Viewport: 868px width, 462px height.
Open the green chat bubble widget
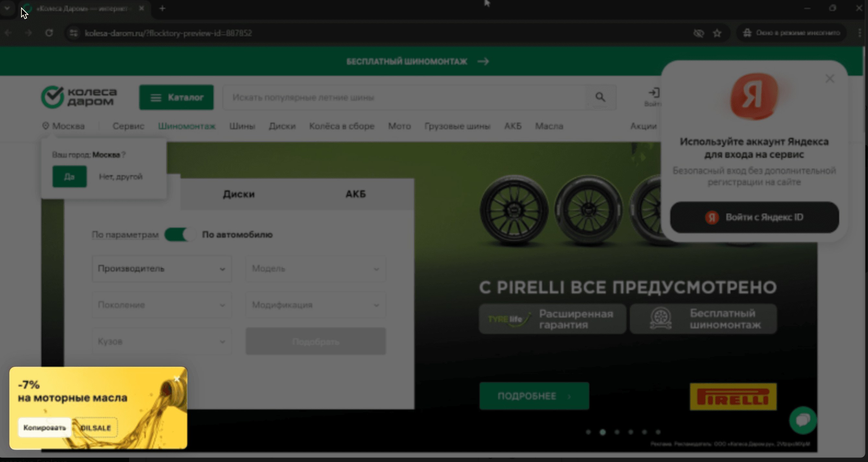[803, 420]
